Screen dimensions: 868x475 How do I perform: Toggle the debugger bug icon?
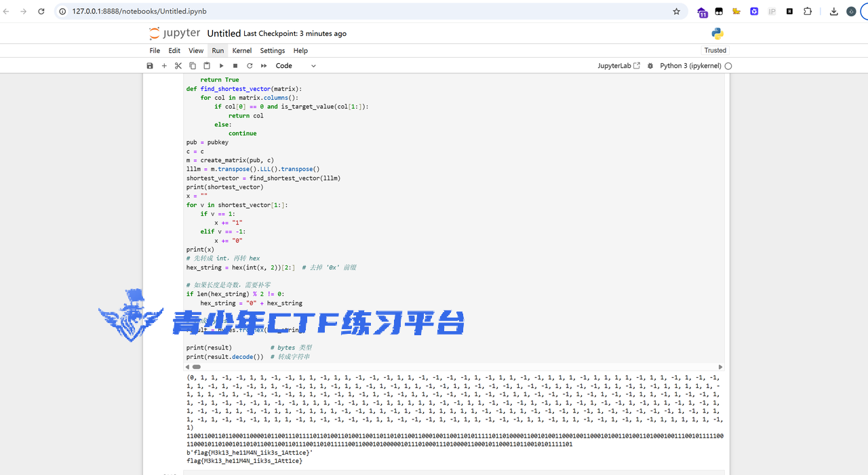tap(650, 66)
